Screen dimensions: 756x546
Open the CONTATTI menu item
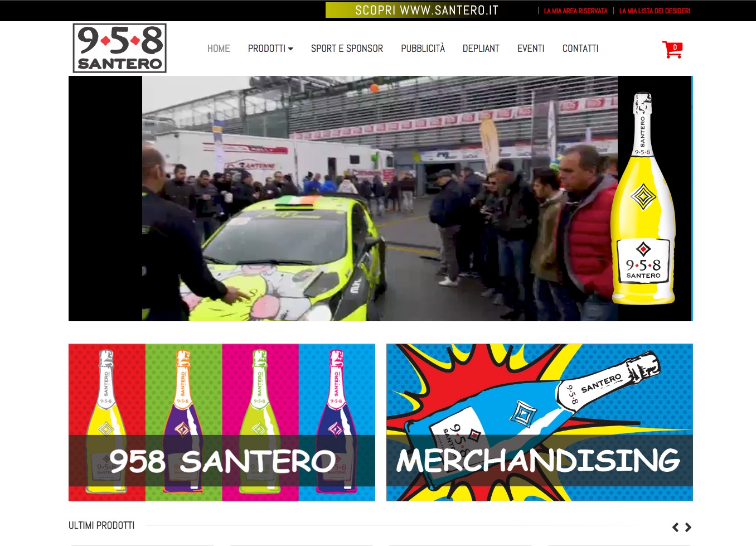tap(580, 49)
